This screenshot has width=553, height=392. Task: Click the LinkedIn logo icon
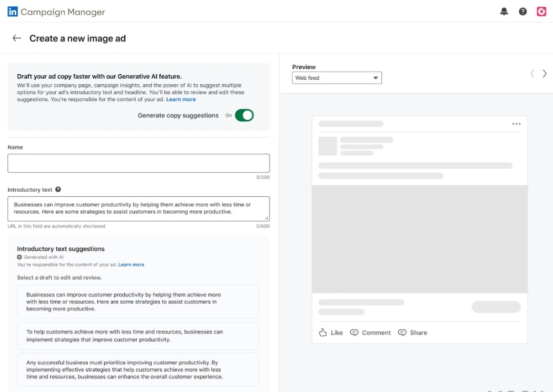[12, 12]
